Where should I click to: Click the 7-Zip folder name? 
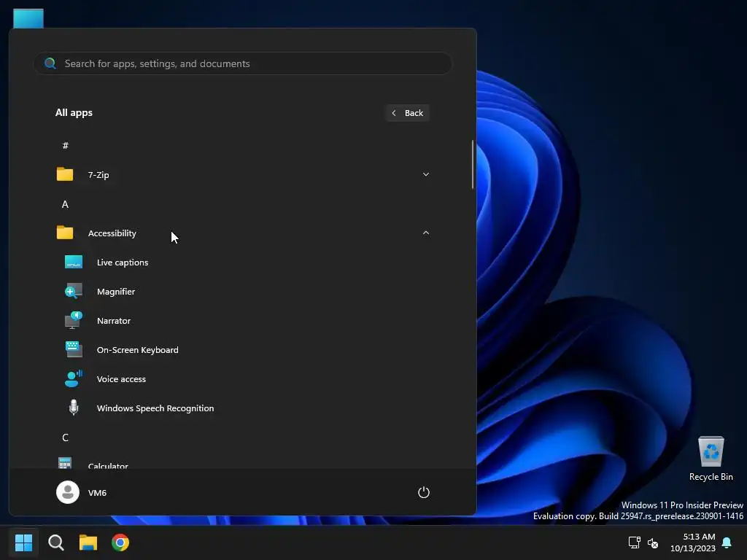(98, 175)
